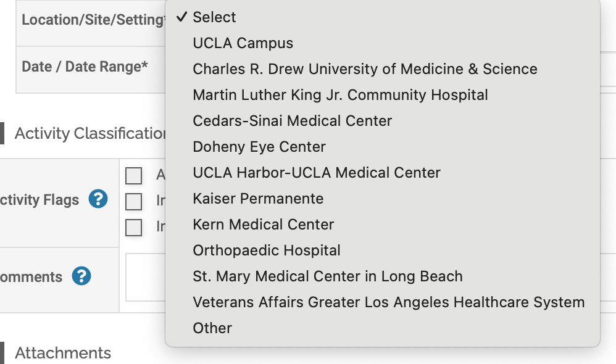Screen dimensions: 616x364
Task: Check the first Activity Flags checkbox
Action: pyautogui.click(x=133, y=176)
